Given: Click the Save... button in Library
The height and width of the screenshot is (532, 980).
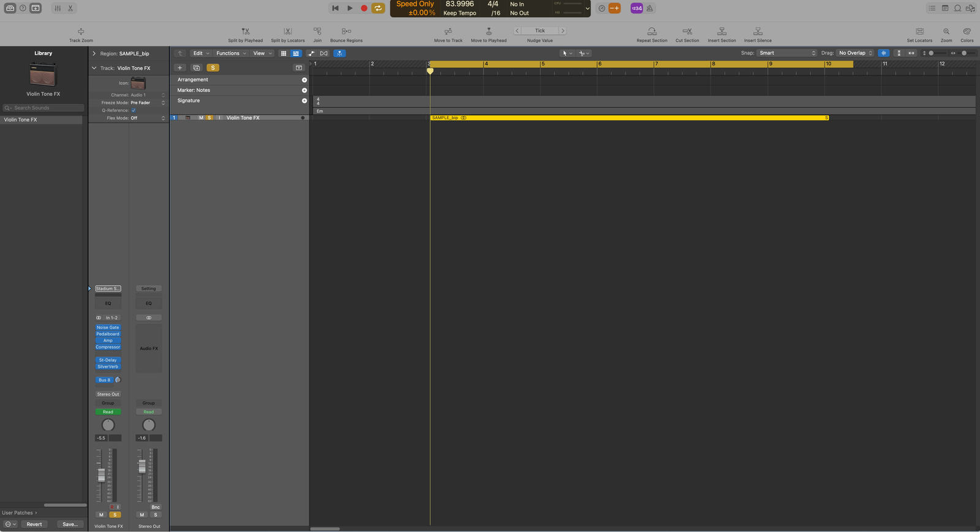Looking at the screenshot, I should pyautogui.click(x=70, y=524).
